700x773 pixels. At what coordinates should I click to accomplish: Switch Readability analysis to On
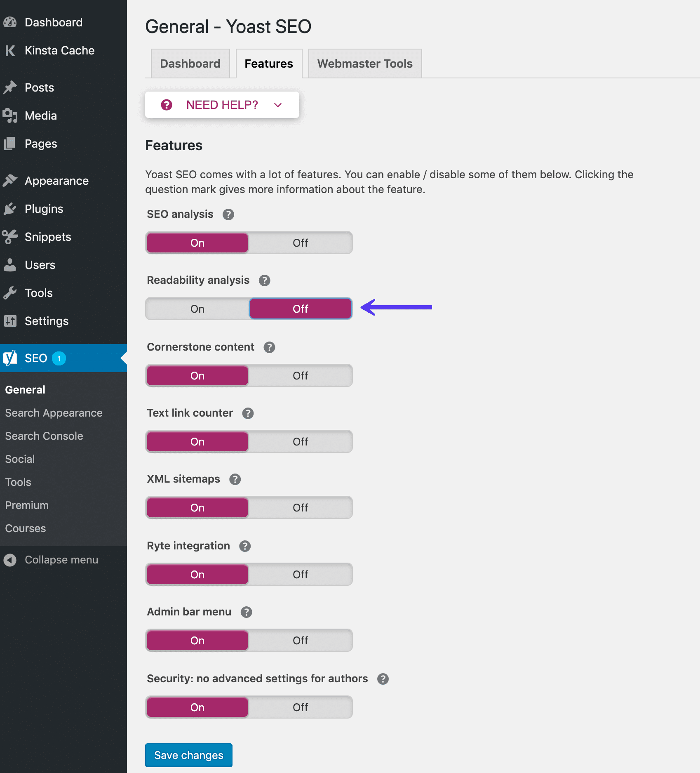(197, 309)
